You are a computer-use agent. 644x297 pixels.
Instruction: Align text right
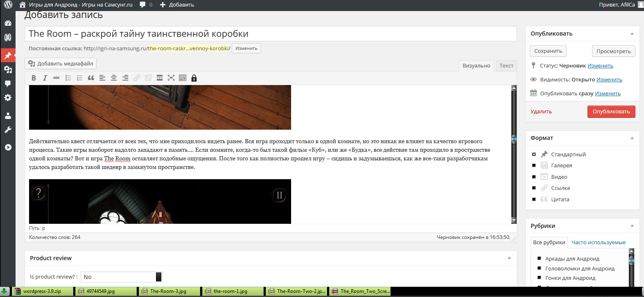click(x=125, y=78)
